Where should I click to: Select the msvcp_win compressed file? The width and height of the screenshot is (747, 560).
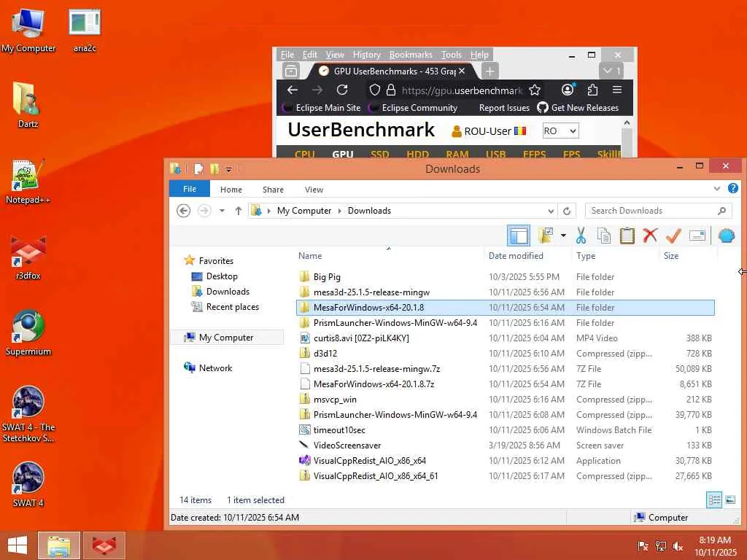(505, 399)
